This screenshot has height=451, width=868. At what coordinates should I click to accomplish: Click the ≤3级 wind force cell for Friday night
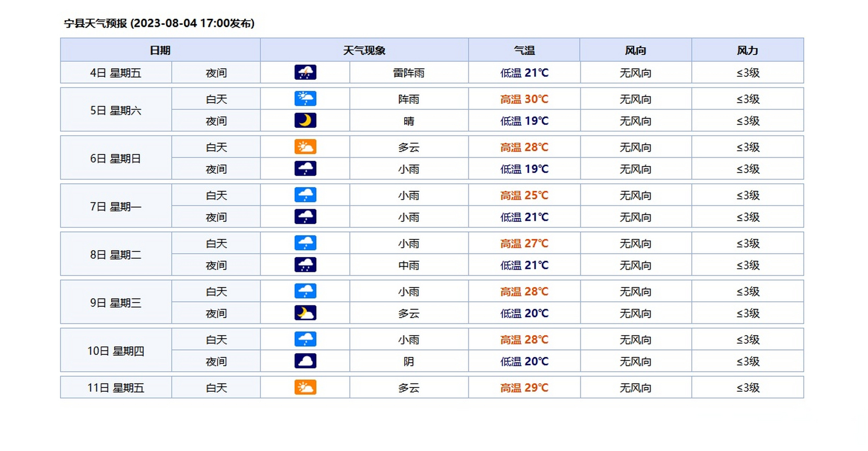click(x=749, y=73)
